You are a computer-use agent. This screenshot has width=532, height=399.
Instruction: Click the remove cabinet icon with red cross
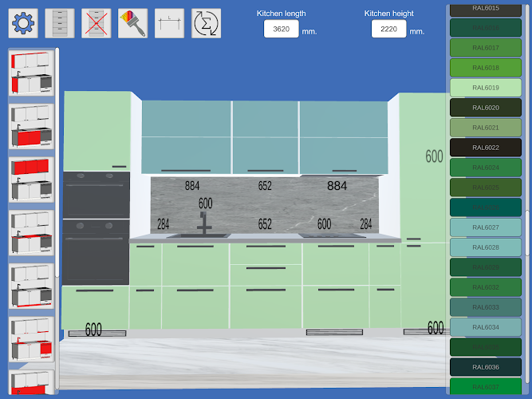point(97,23)
